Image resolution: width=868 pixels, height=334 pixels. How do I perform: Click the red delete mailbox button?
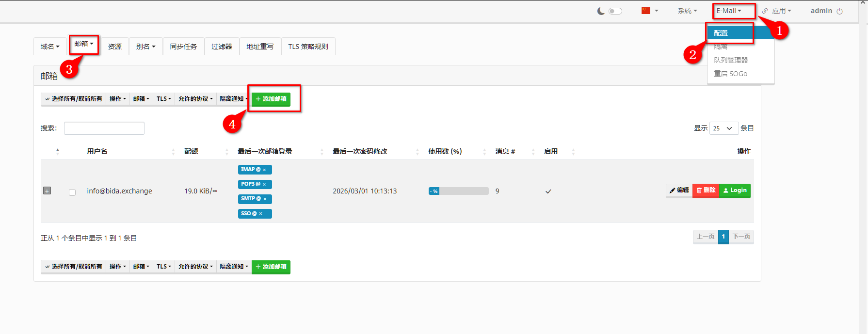pos(706,191)
